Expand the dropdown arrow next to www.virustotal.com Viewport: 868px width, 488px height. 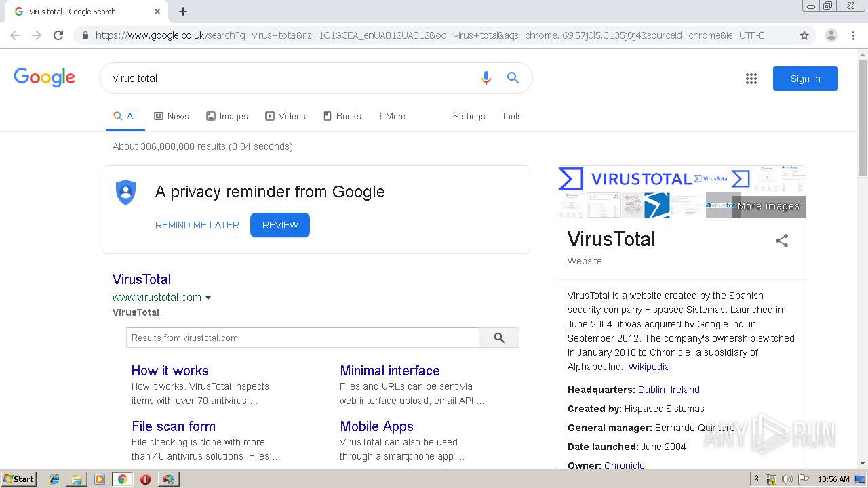click(208, 298)
